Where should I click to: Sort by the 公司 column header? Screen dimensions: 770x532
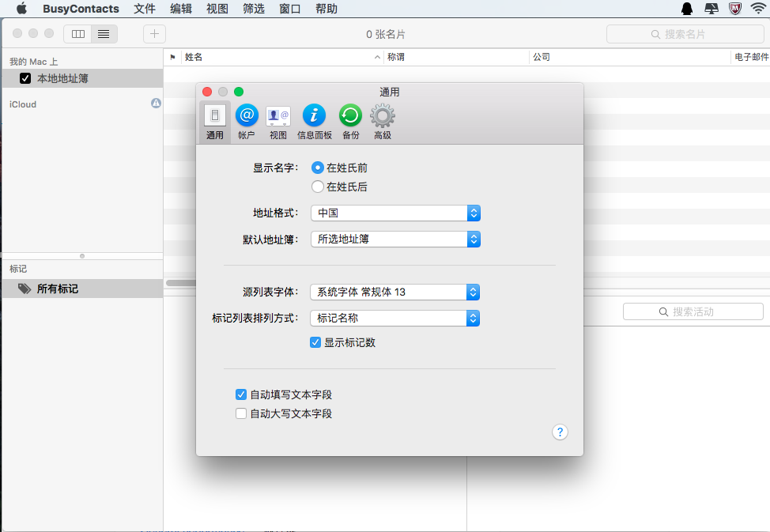click(631, 57)
